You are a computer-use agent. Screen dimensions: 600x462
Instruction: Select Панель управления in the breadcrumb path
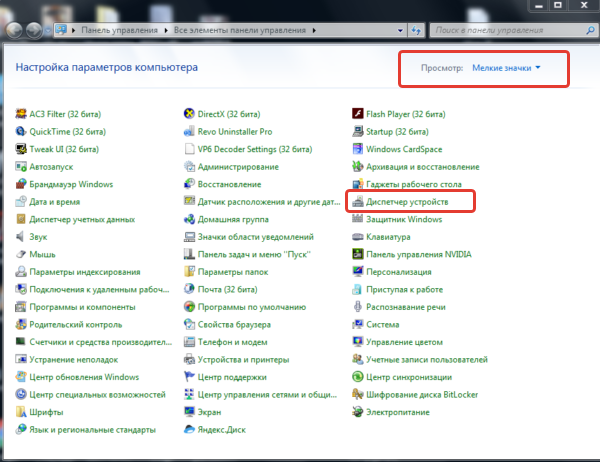pos(119,30)
